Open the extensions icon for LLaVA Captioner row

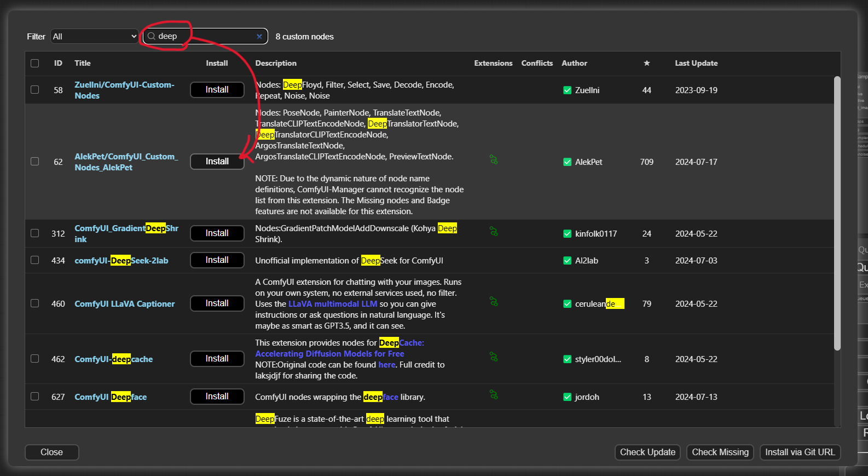[x=494, y=301]
